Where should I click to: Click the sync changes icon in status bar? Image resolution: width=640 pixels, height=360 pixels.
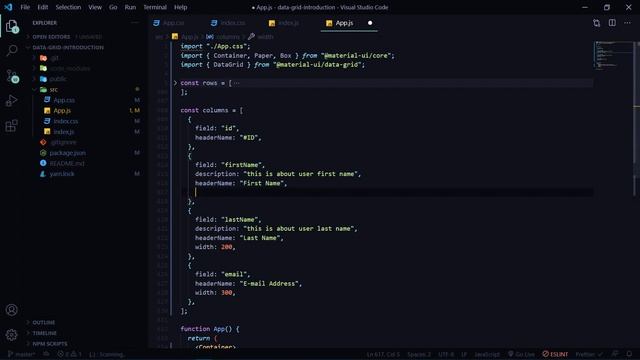pos(47,354)
